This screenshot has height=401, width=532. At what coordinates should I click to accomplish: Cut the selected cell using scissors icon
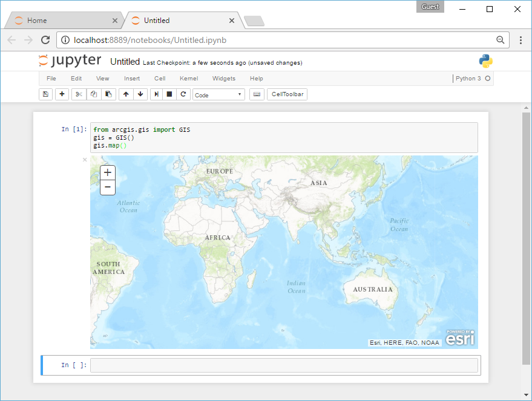tap(78, 94)
